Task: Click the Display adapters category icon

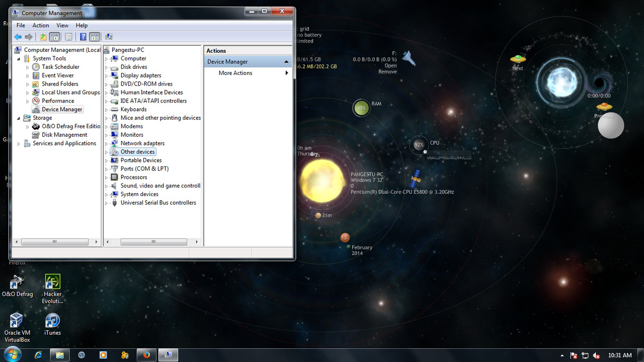Action: [x=114, y=75]
